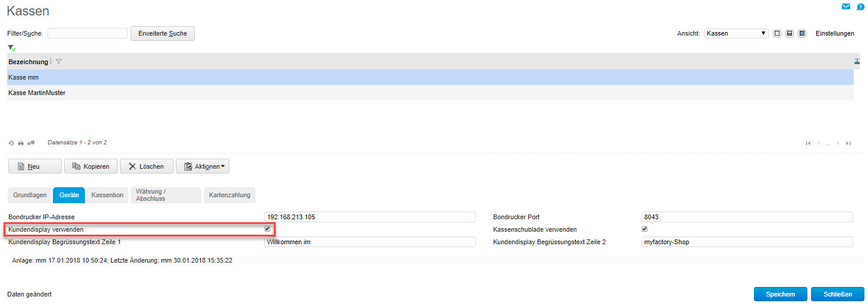This screenshot has width=868, height=306.
Task: Click the Bezeichnung column header
Action: (28, 62)
